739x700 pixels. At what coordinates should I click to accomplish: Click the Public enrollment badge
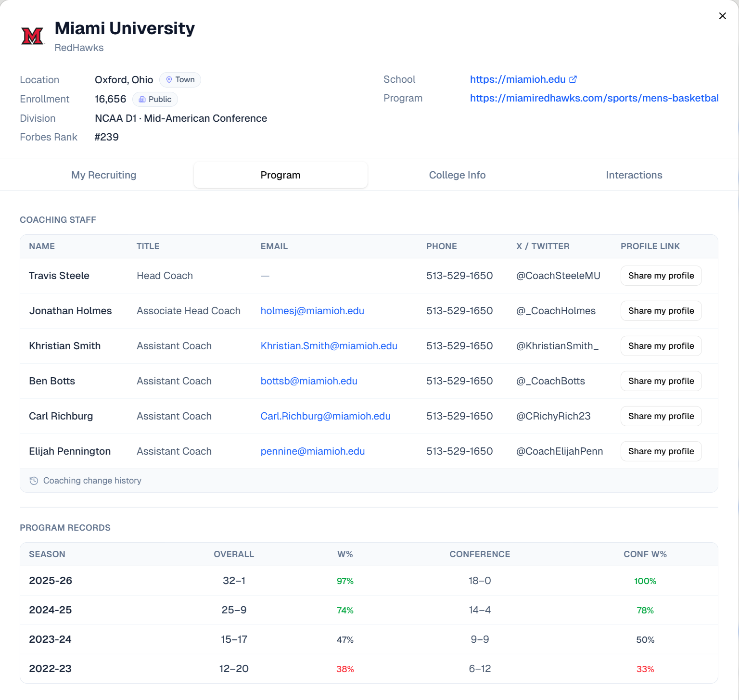[x=155, y=100]
